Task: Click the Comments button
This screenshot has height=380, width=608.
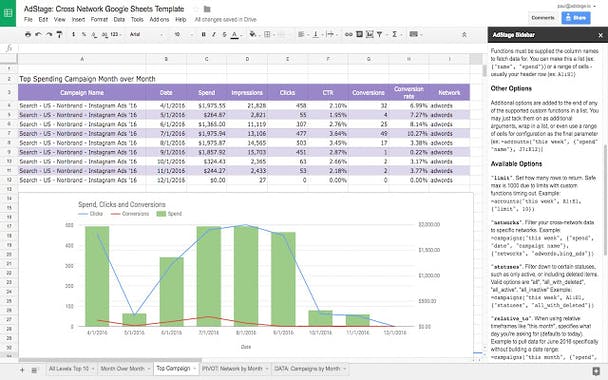Action: tap(543, 18)
